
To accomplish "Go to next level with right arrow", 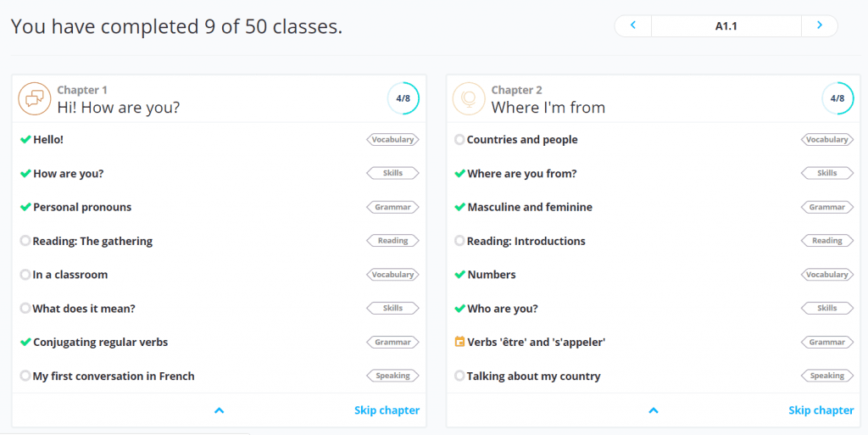I will pyautogui.click(x=820, y=25).
